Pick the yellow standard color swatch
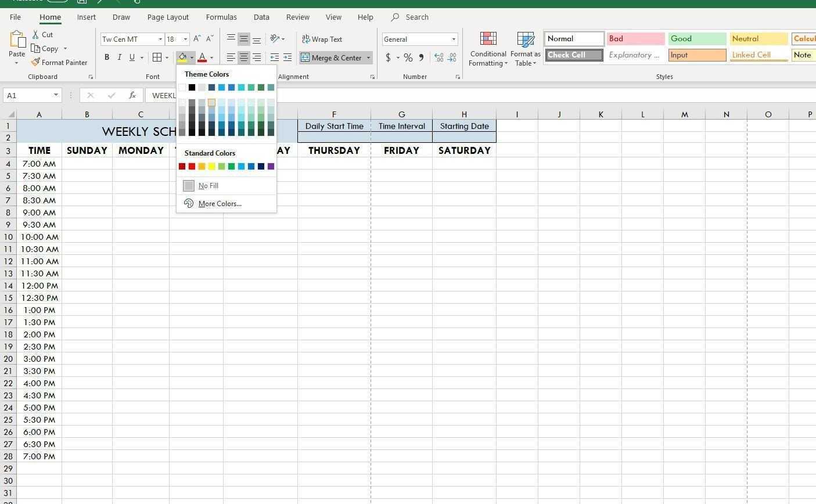 click(x=211, y=167)
